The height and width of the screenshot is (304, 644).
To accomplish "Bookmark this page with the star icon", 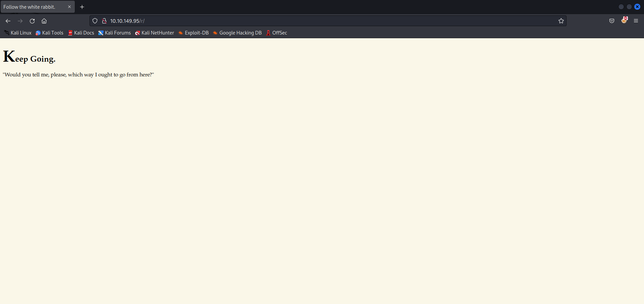I will (x=561, y=21).
